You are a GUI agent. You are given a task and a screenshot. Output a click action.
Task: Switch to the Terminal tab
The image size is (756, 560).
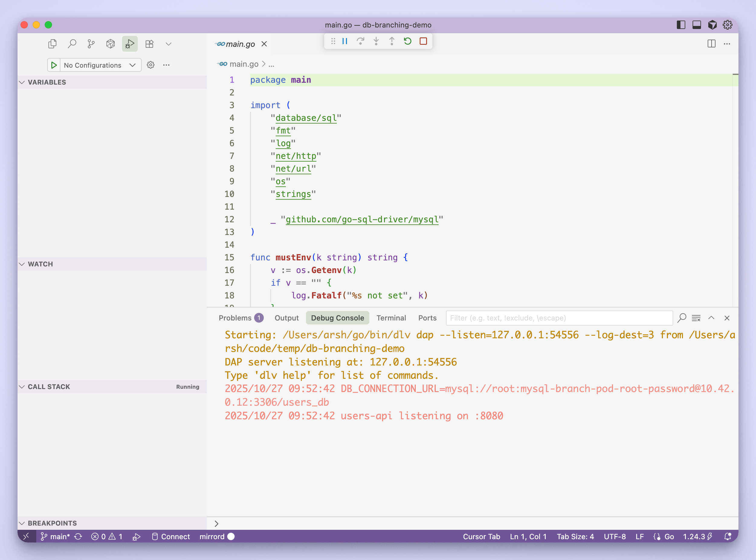[x=391, y=318]
